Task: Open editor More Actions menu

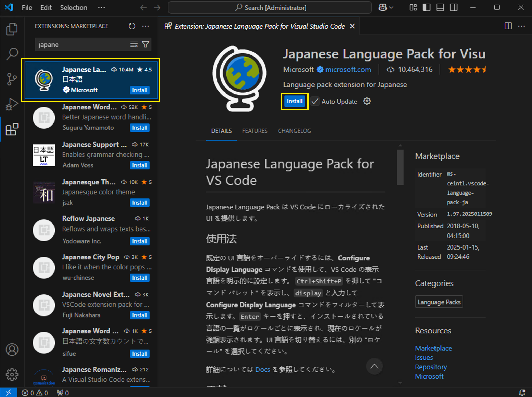Action: click(522, 26)
